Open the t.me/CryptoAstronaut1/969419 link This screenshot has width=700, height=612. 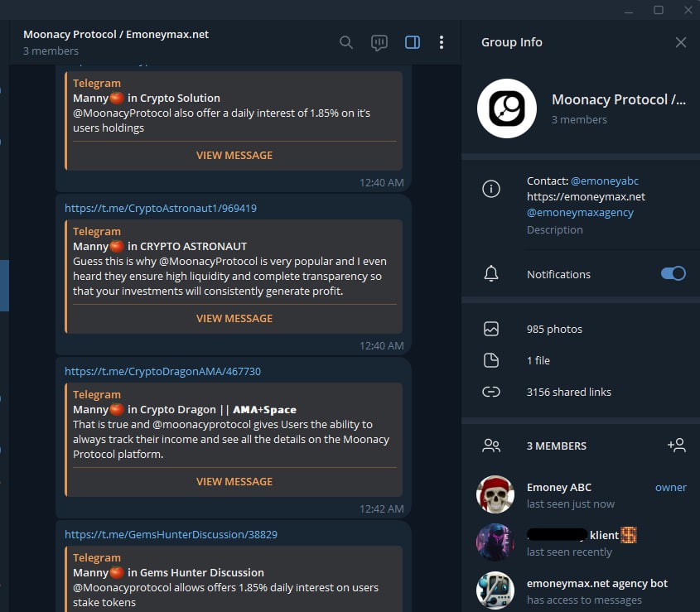(x=161, y=208)
